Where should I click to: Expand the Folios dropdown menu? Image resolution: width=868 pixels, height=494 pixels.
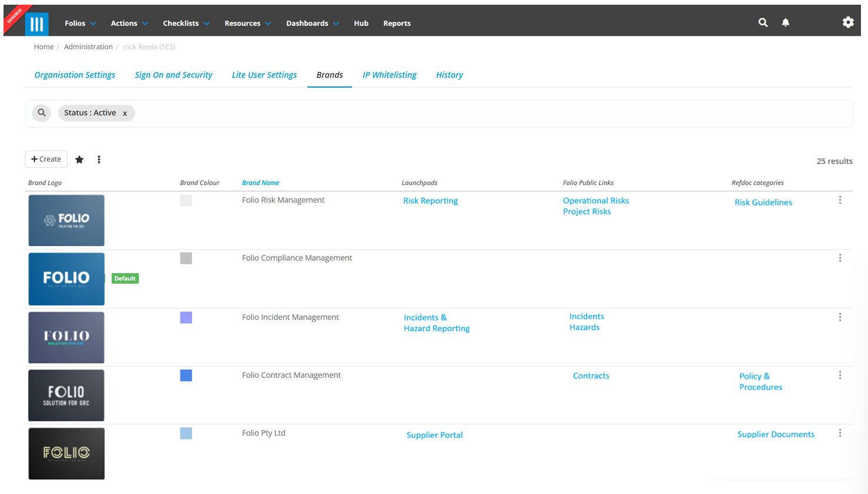point(81,23)
